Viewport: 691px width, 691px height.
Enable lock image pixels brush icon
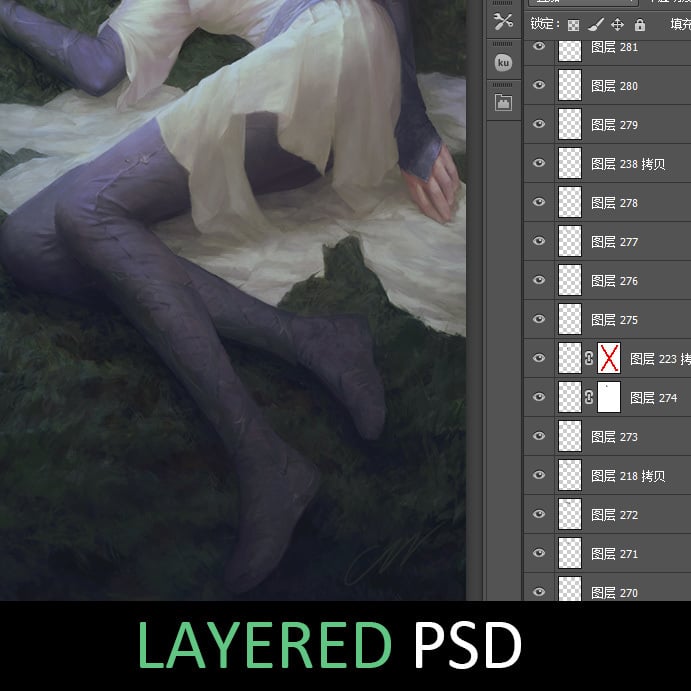tap(596, 25)
